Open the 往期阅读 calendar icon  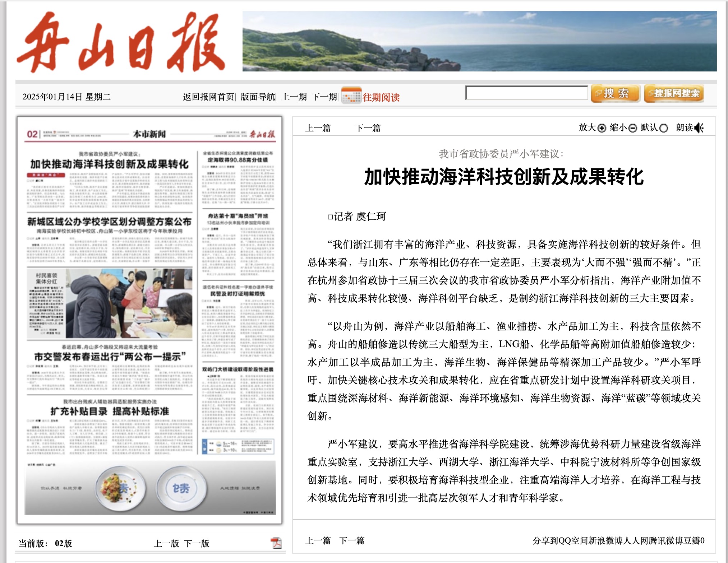(x=351, y=96)
